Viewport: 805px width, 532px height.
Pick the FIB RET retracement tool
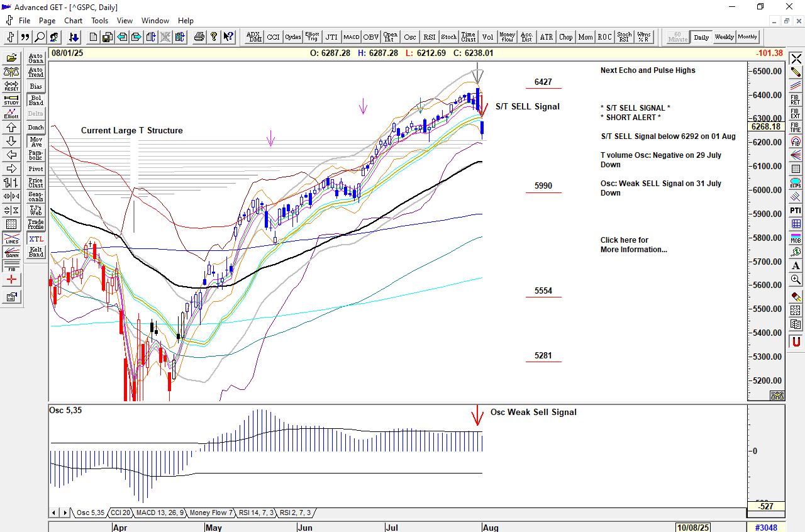[796, 99]
